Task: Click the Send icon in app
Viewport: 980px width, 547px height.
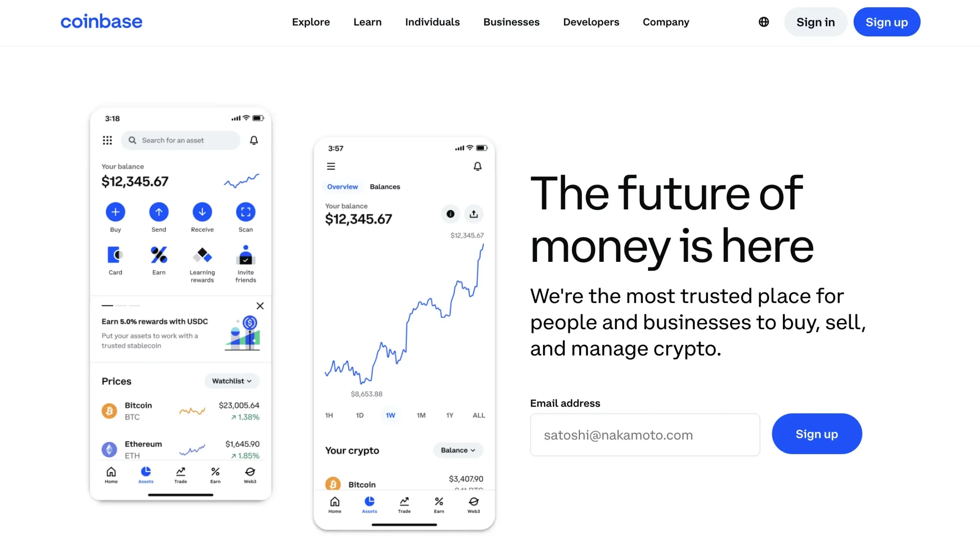Action: point(158,212)
